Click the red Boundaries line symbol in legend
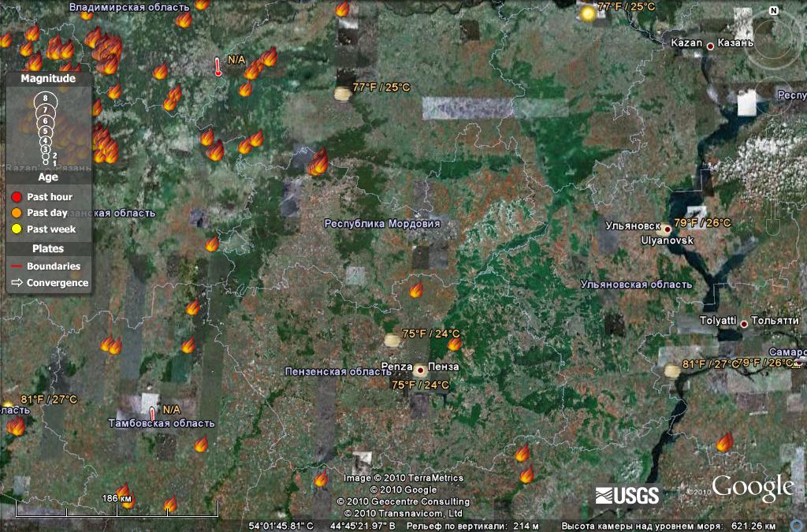Viewport: 807px width, 532px height. [x=17, y=266]
